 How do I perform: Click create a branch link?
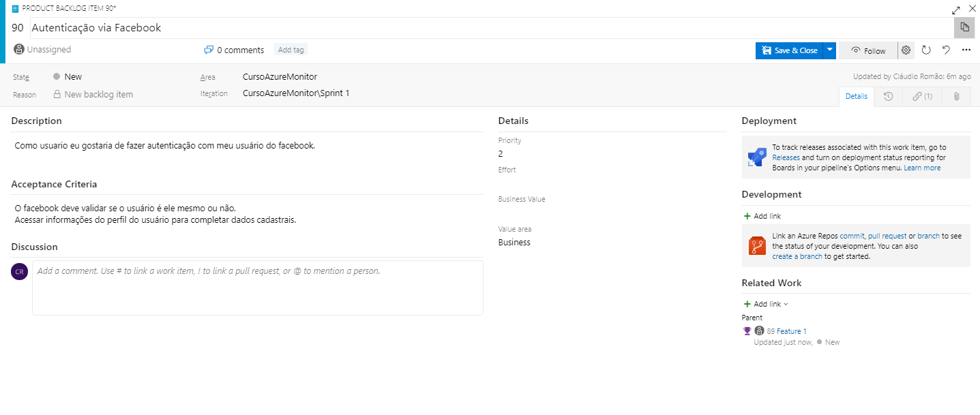coord(797,257)
